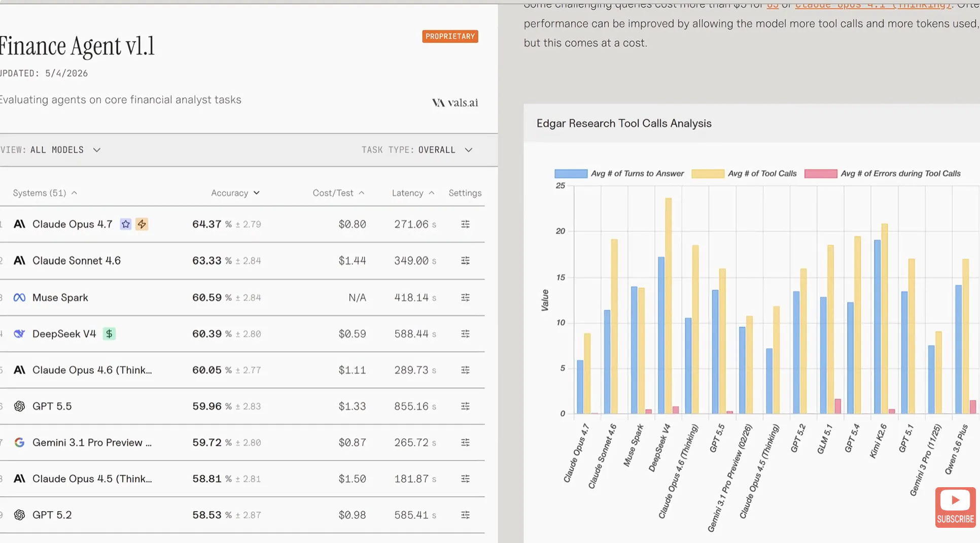This screenshot has height=543, width=980.
Task: Open the Muse Spark model name
Action: (x=60, y=298)
